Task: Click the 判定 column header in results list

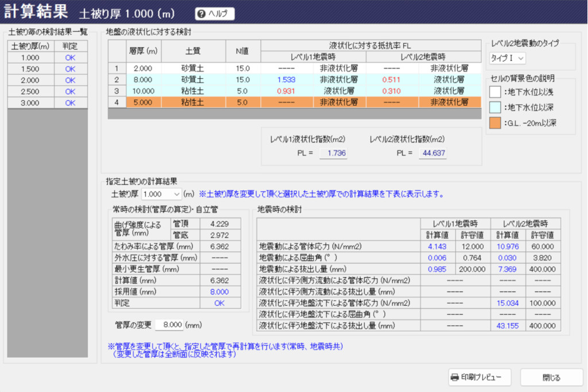Action: [x=71, y=46]
